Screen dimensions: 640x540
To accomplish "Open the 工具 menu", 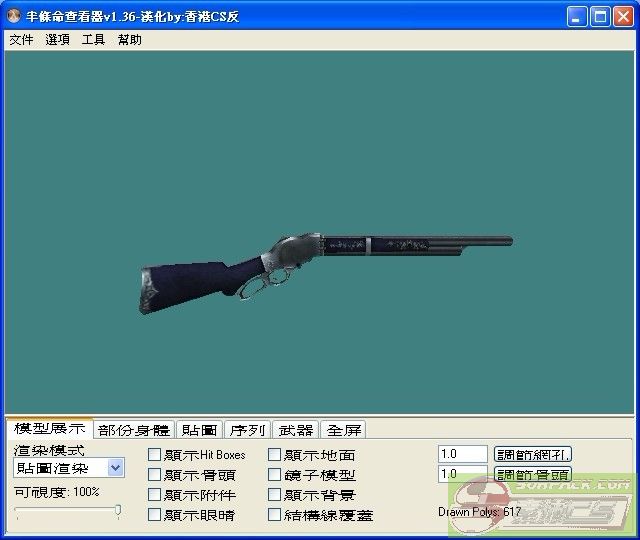I will pos(93,40).
